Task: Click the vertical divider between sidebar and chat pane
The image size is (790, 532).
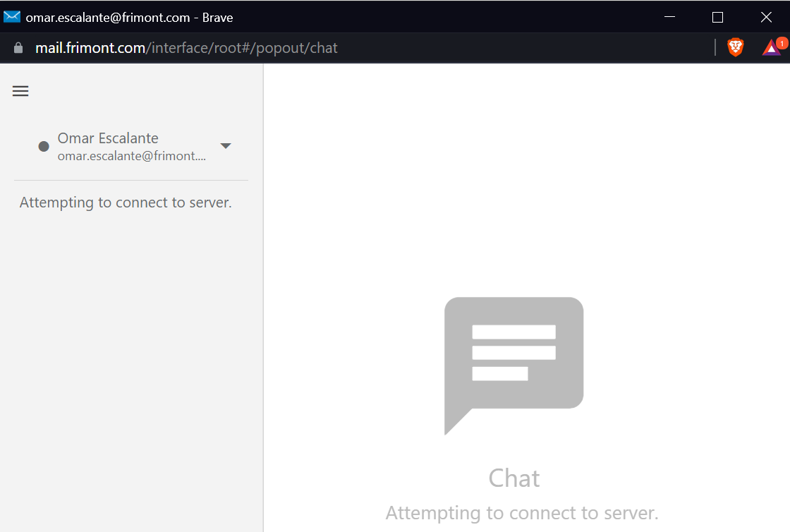Action: tap(263, 296)
